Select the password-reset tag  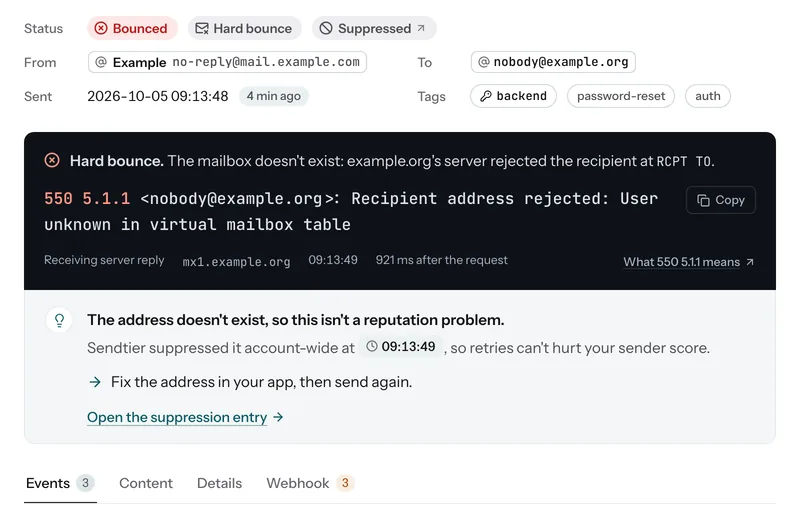pyautogui.click(x=621, y=96)
